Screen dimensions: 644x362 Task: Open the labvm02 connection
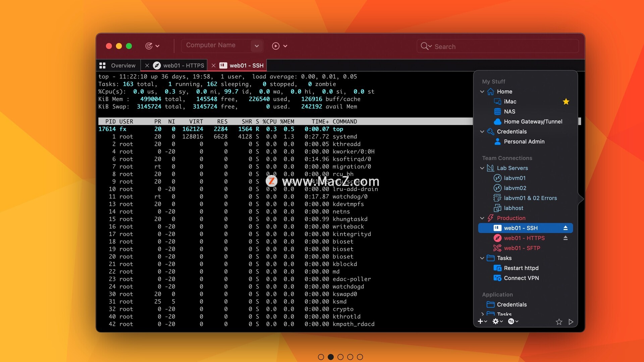coord(525,188)
